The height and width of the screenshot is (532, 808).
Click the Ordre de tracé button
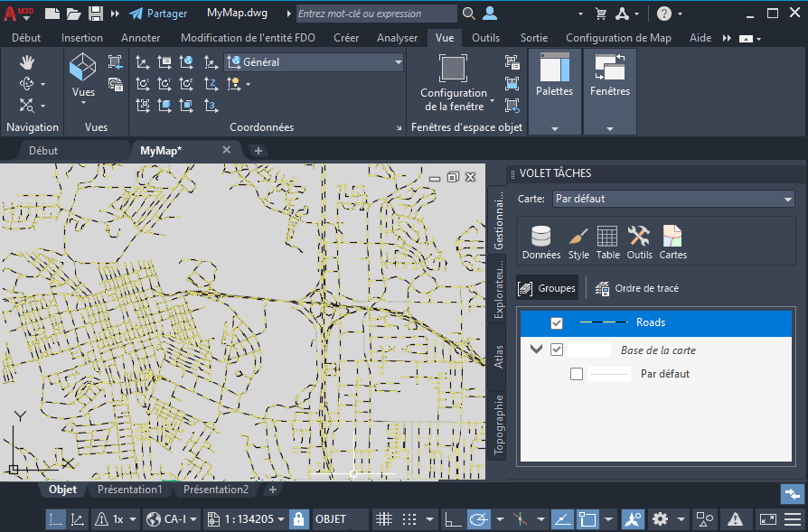coord(637,288)
